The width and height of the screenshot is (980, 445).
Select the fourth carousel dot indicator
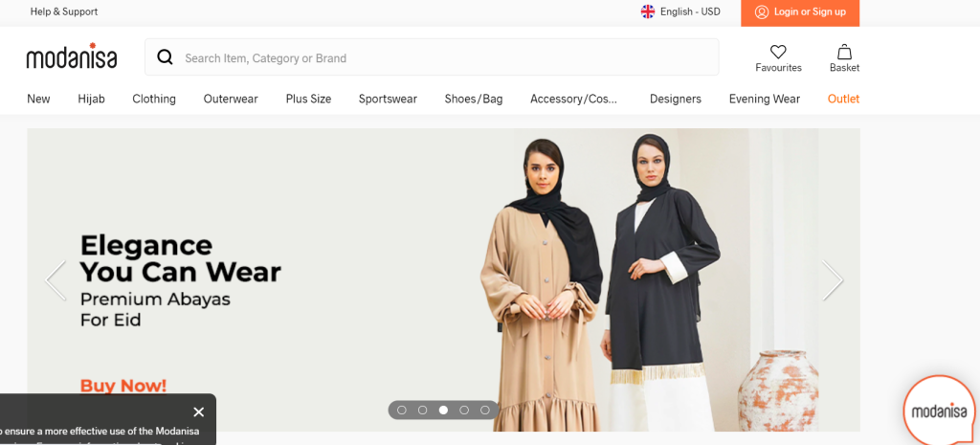click(464, 410)
